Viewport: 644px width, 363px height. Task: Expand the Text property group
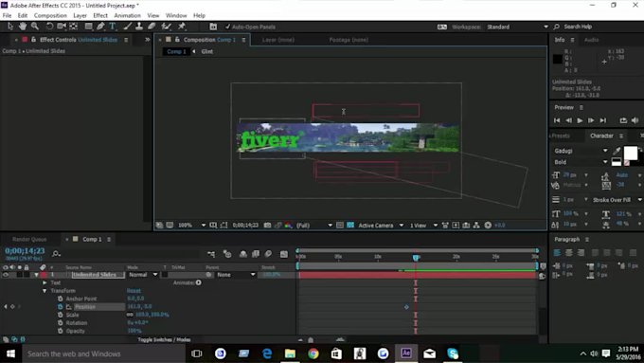[x=45, y=282]
